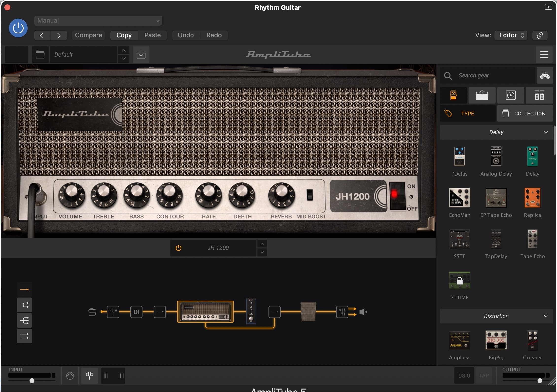
Task: Click the Search gear field
Action: (x=488, y=75)
